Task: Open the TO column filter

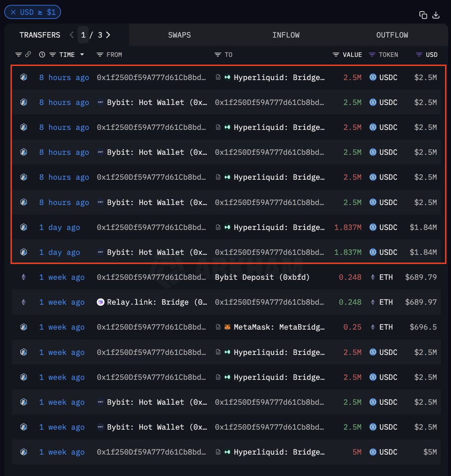Action: tap(218, 54)
